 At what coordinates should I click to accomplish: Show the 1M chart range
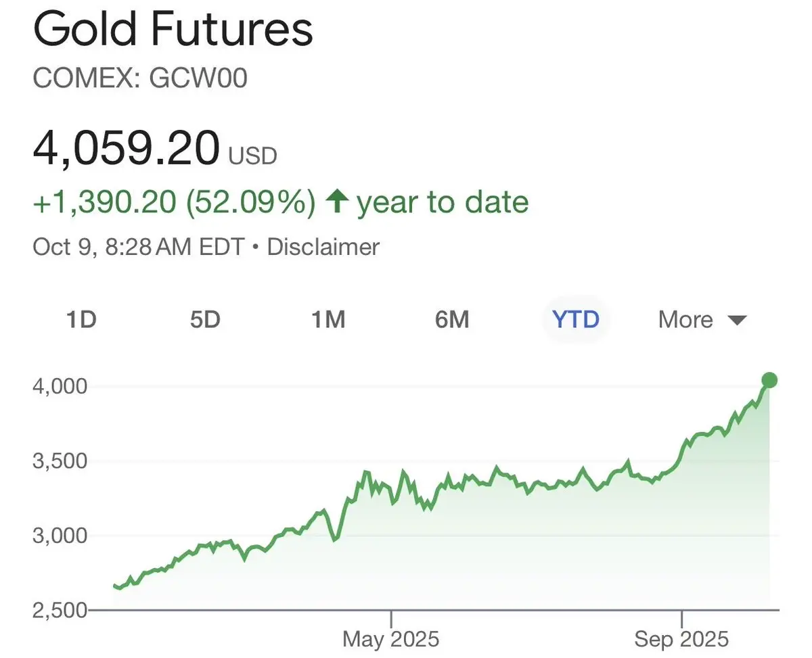[328, 319]
